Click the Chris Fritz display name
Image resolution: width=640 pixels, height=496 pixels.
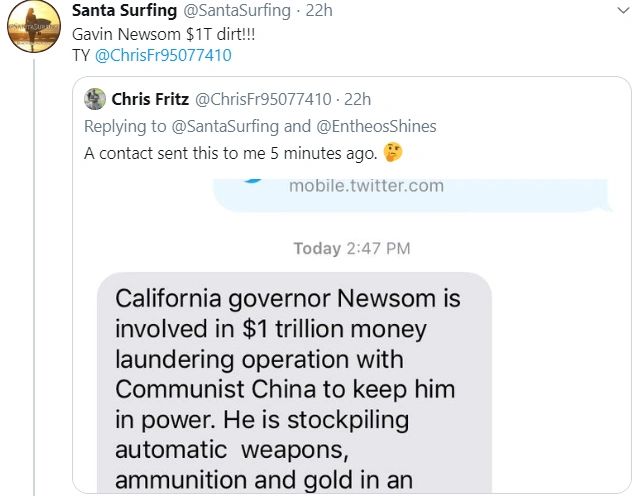(x=148, y=99)
